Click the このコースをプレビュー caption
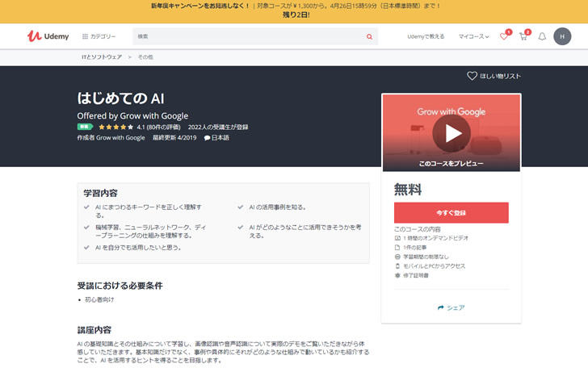The width and height of the screenshot is (588, 368). pyautogui.click(x=451, y=163)
